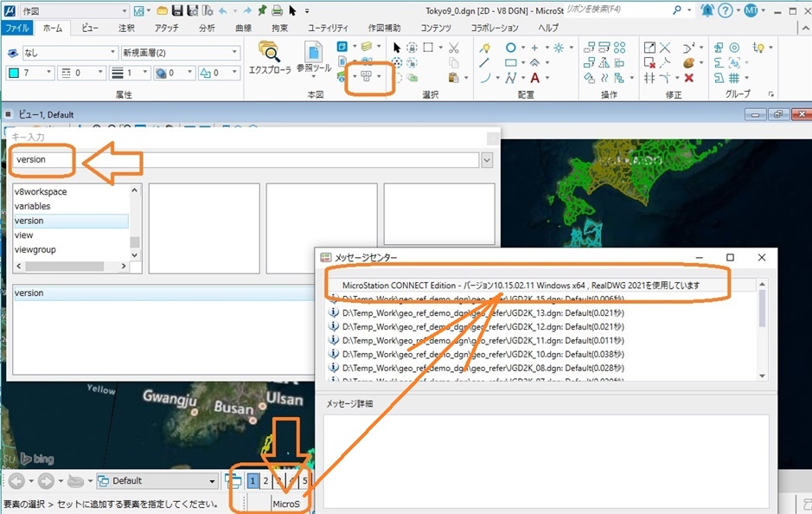Open the line weight dropdown showing 1
812x514 pixels.
click(130, 73)
